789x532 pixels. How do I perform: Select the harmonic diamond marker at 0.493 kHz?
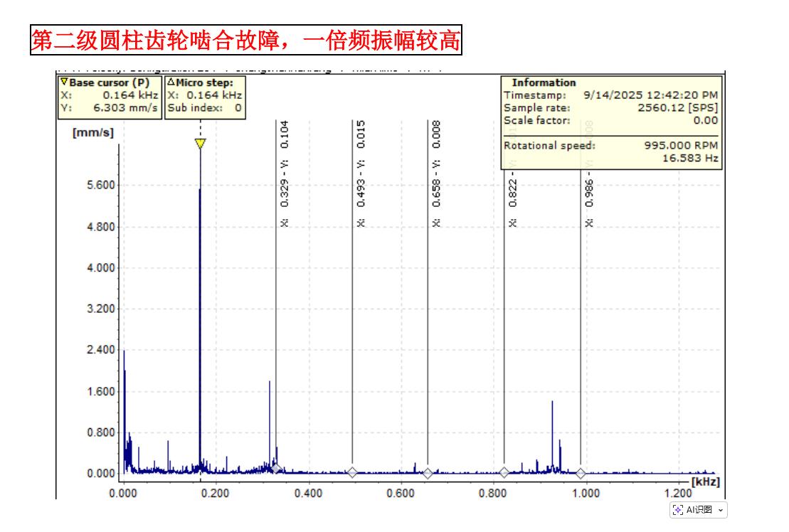pos(352,472)
